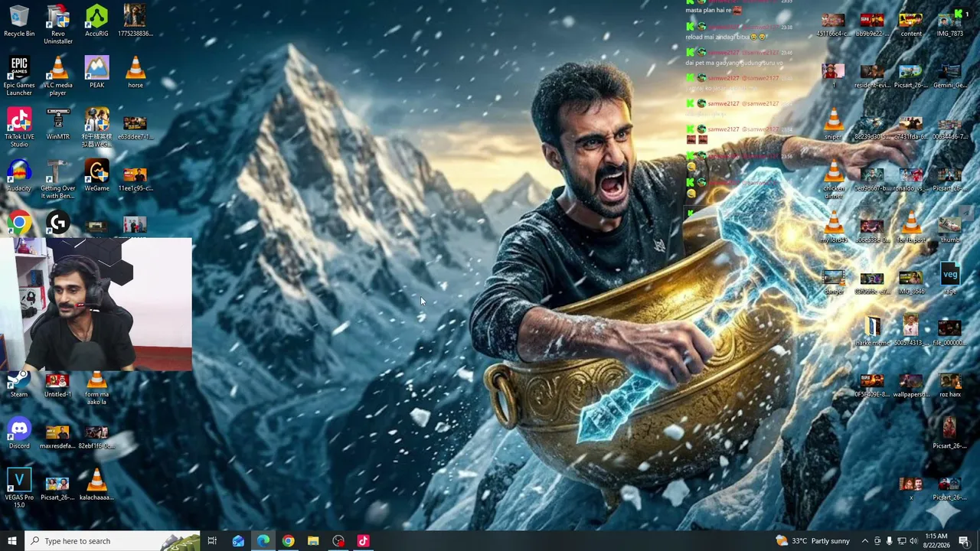Open Task View on the taskbar
Viewport: 980px width, 551px height.
point(212,541)
